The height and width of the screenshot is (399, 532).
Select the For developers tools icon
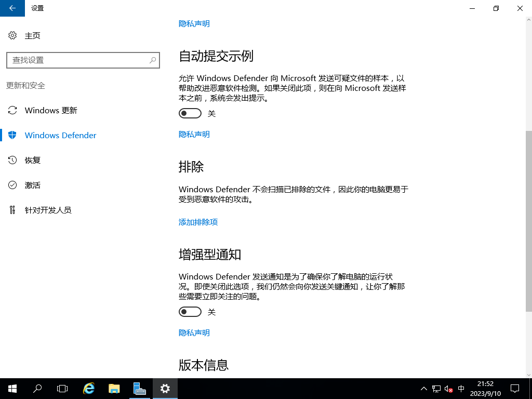coord(12,210)
